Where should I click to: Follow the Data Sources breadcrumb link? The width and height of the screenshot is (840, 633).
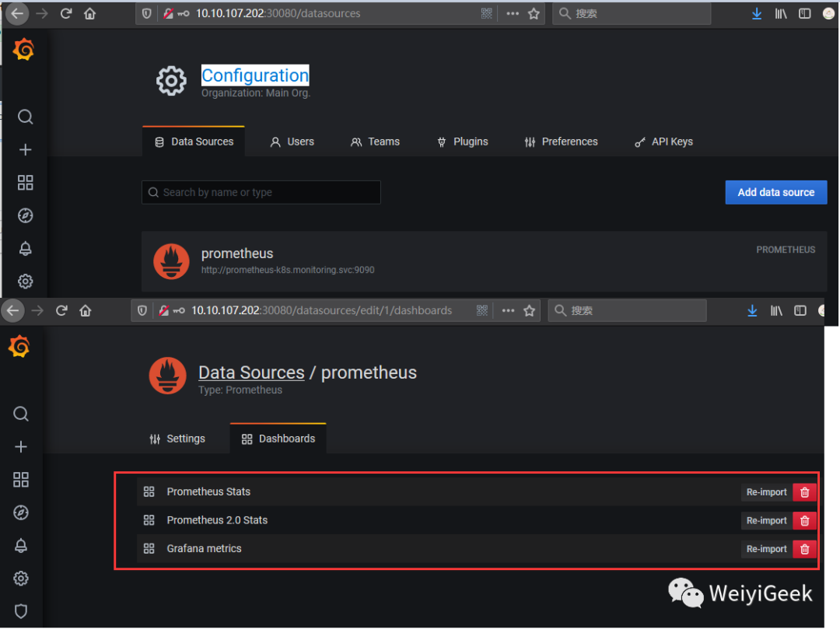pyautogui.click(x=251, y=372)
